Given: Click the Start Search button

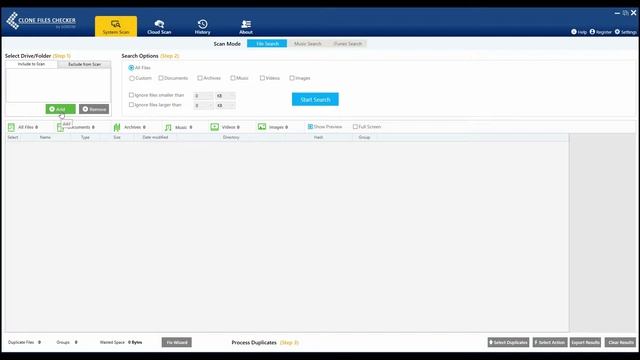Looking at the screenshot, I should [315, 99].
